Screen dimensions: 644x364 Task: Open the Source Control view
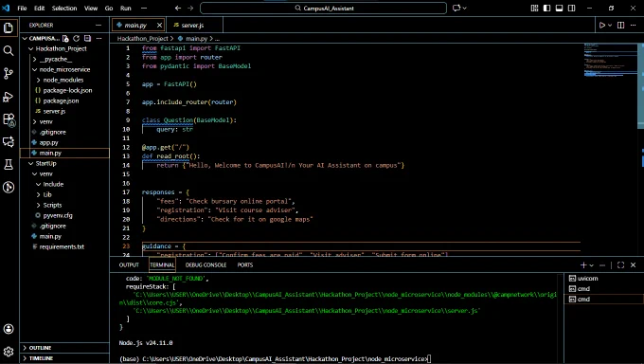(x=9, y=74)
